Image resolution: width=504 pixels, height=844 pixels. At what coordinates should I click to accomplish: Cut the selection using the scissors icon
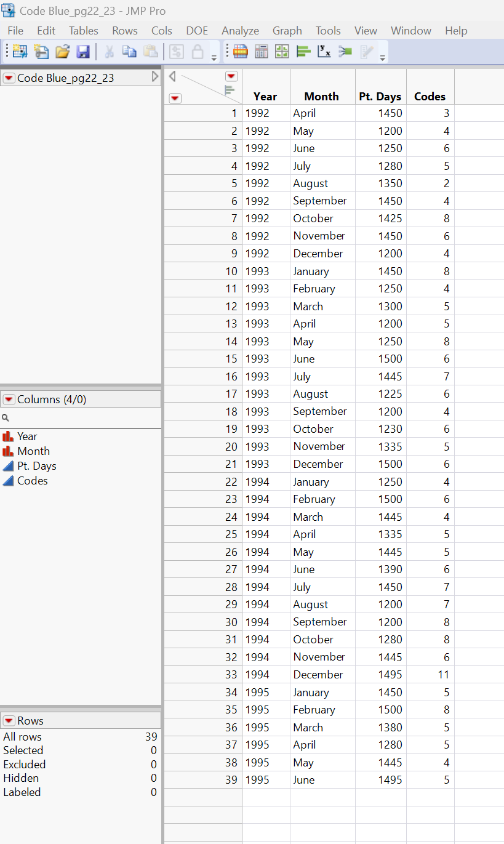click(x=108, y=51)
